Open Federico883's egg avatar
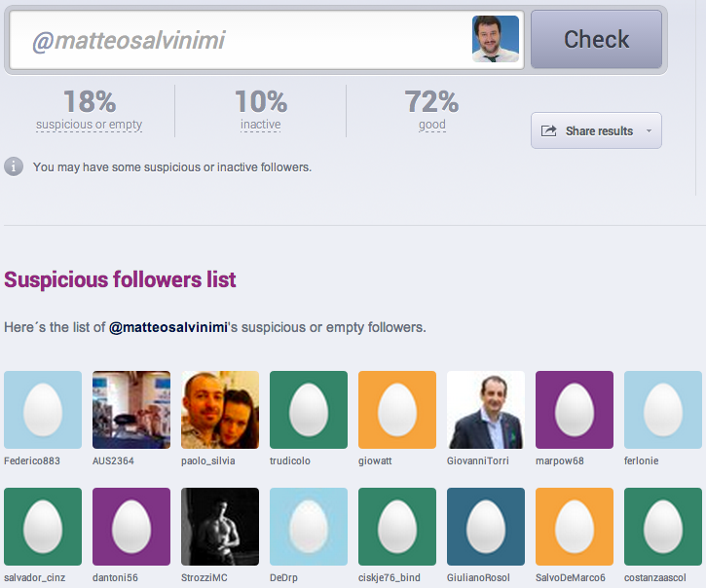The image size is (706, 588). tap(43, 410)
